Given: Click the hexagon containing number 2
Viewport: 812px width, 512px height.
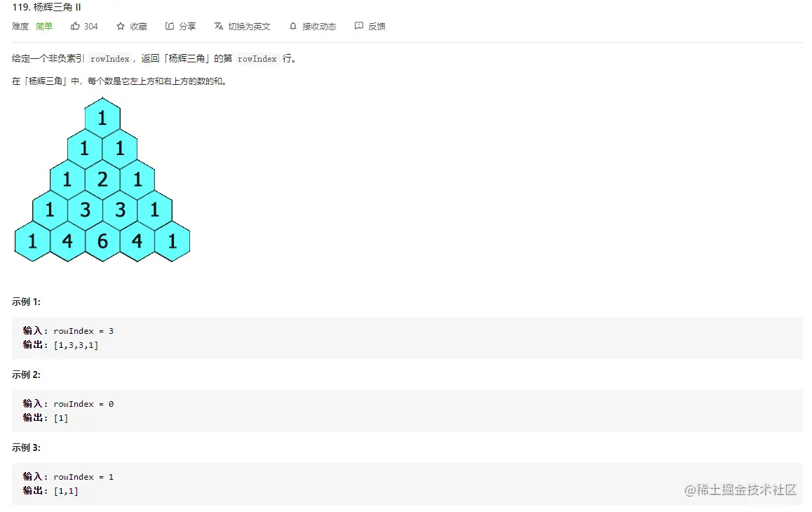Looking at the screenshot, I should (x=102, y=180).
